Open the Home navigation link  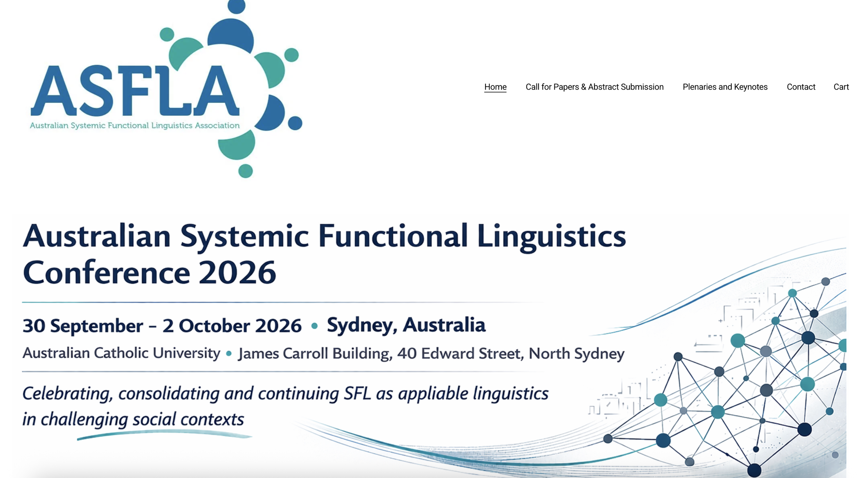point(495,87)
